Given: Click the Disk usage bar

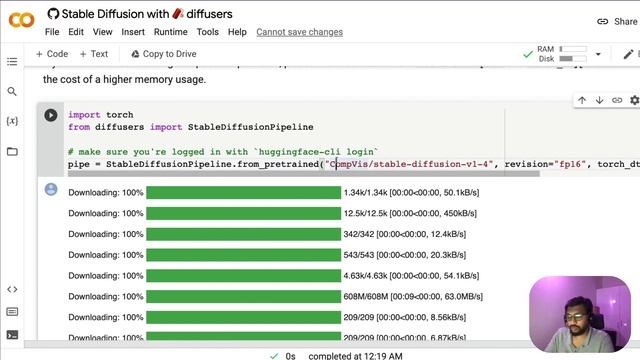Looking at the screenshot, I should pyautogui.click(x=573, y=59).
